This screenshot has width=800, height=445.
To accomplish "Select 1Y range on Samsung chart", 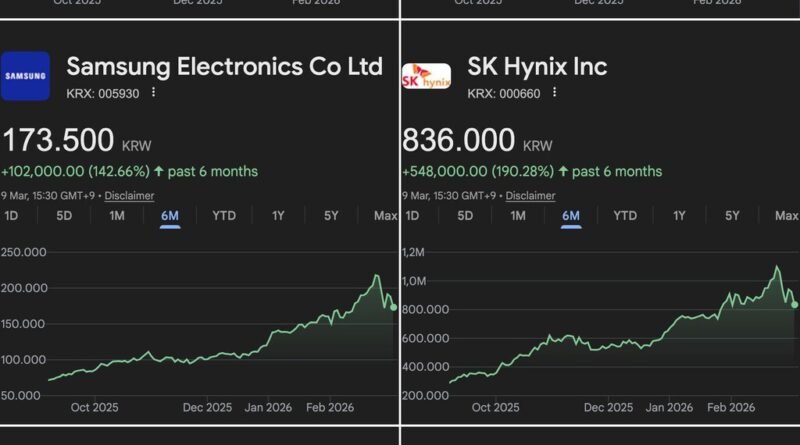I will tap(279, 216).
